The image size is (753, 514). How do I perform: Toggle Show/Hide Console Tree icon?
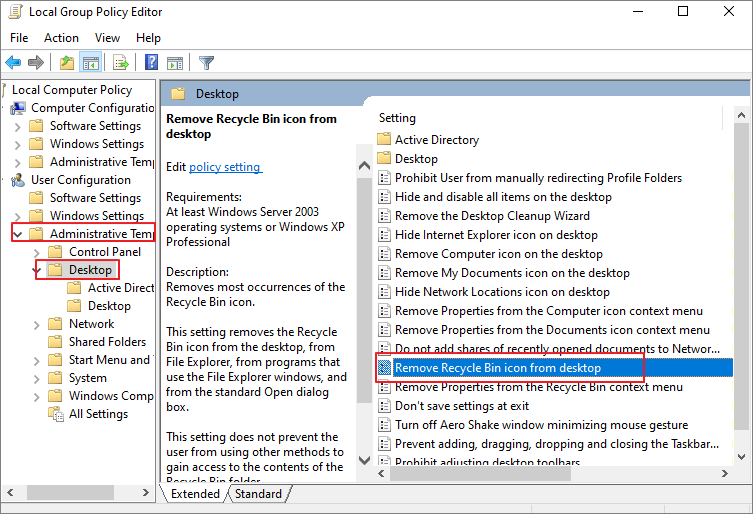[x=91, y=62]
